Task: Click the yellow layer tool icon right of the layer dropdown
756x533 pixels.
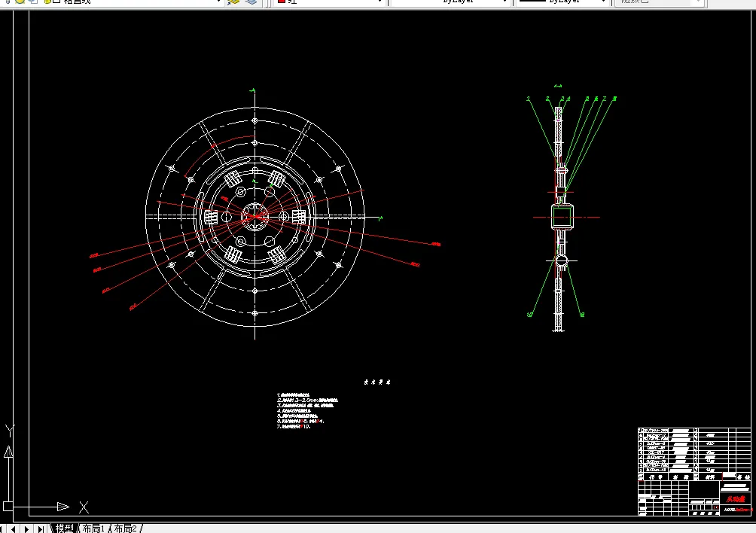Action: [233, 2]
